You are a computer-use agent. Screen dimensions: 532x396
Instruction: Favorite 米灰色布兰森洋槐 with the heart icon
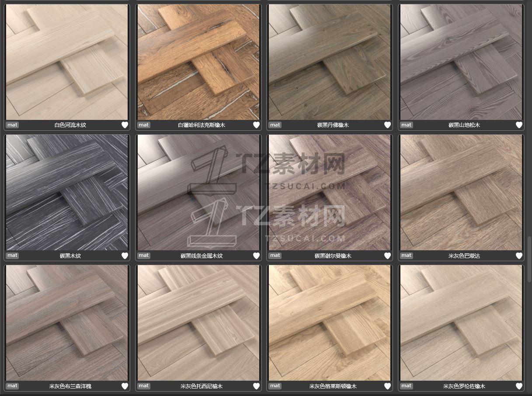point(125,386)
